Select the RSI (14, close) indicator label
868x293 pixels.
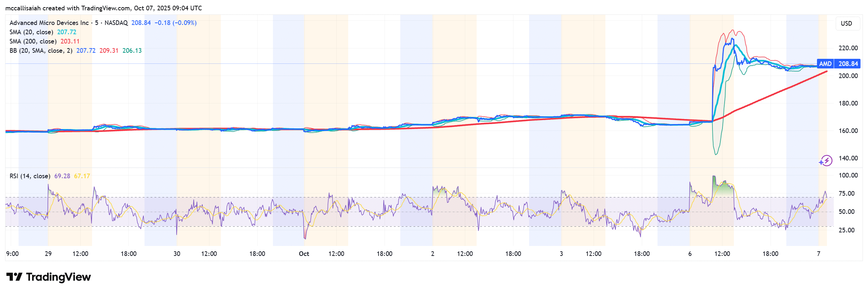(x=30, y=176)
